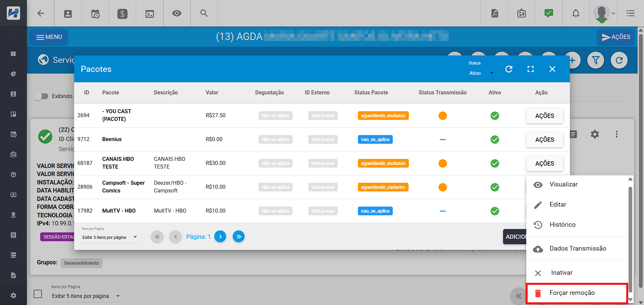Click Ativo checkmark for CANAIS HBO TESTE
The width and height of the screenshot is (644, 305).
[495, 163]
